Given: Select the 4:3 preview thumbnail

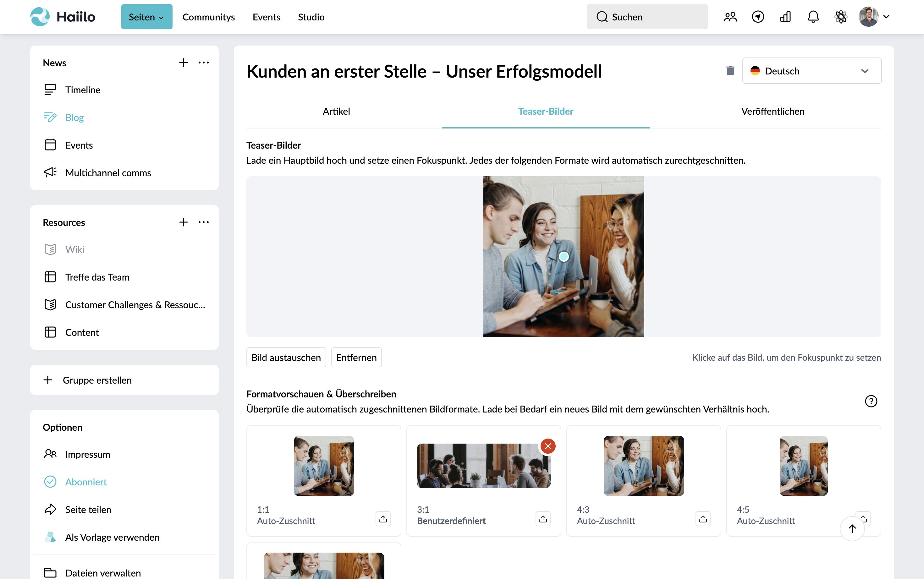Looking at the screenshot, I should [x=644, y=466].
